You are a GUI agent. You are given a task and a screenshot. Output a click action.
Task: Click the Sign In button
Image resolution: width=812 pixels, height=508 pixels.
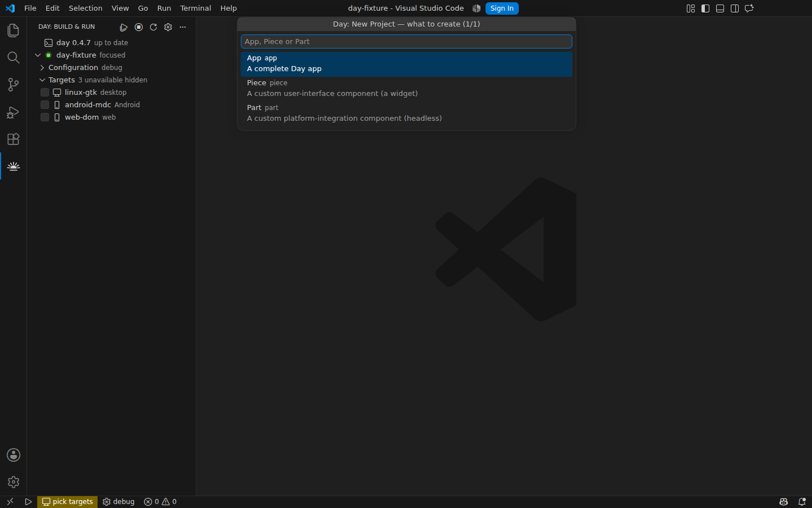point(502,8)
